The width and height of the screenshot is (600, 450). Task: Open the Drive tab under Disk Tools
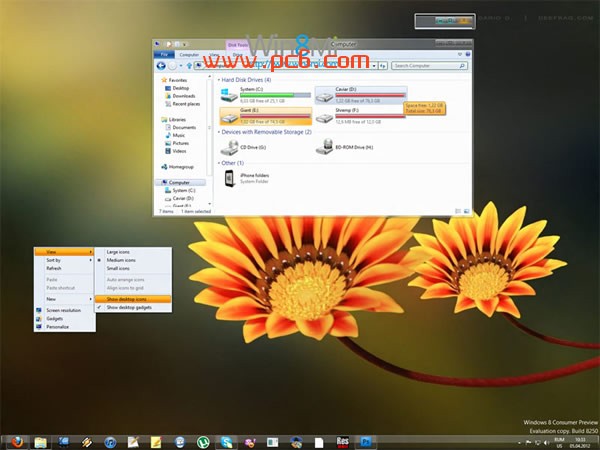238,55
